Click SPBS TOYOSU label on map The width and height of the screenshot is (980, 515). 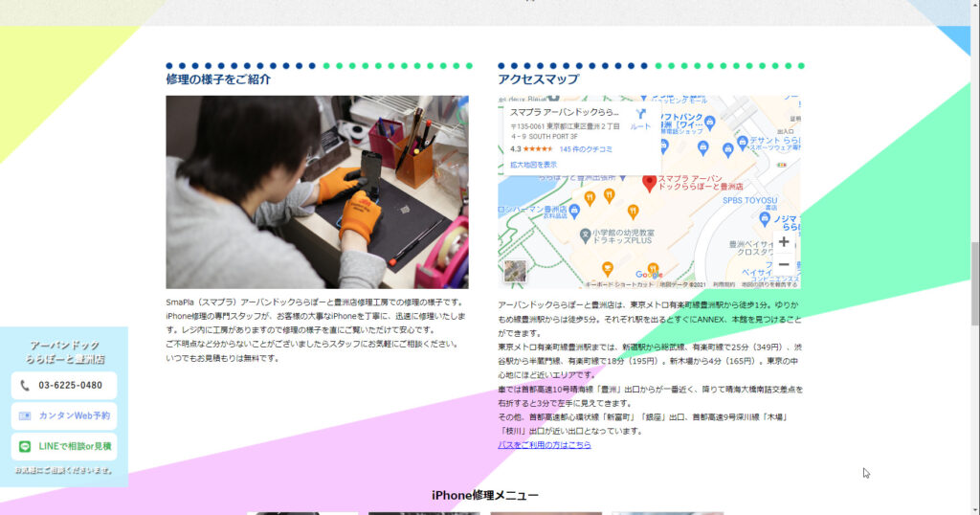pyautogui.click(x=749, y=201)
